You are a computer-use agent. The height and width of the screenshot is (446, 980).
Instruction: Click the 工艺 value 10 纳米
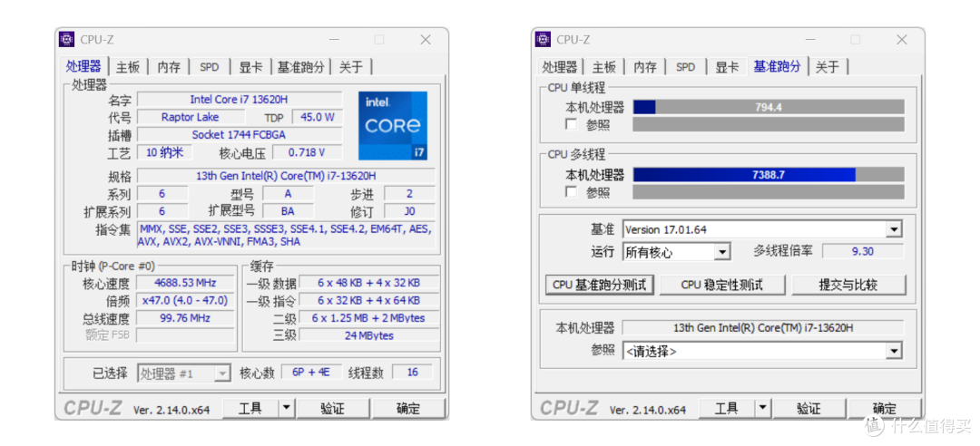(x=164, y=152)
